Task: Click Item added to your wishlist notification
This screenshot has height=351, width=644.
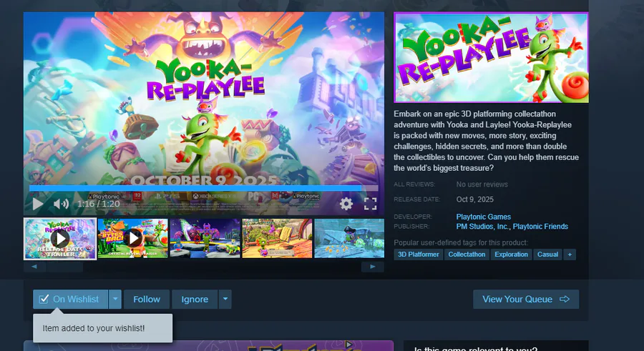Action: pyautogui.click(x=102, y=328)
